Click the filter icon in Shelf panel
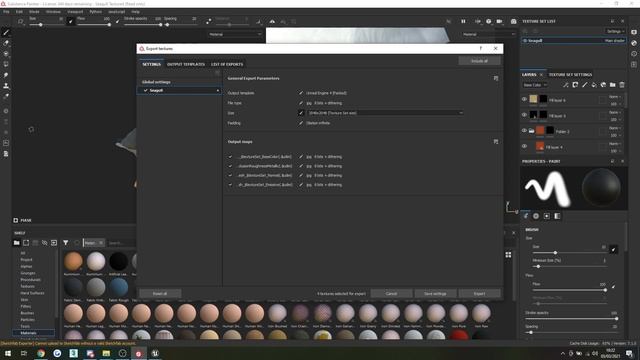This screenshot has width=640, height=360. tap(65, 243)
